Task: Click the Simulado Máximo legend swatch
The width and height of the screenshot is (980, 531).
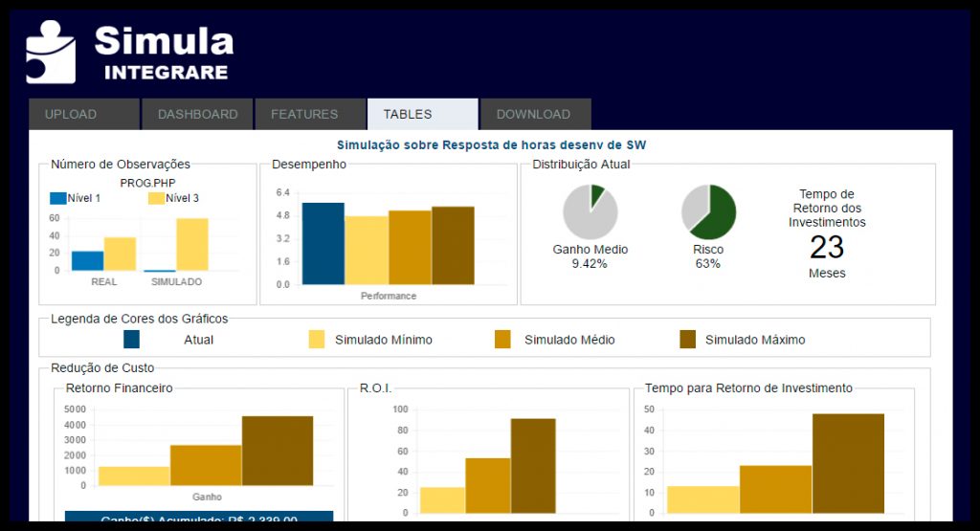Action: pos(687,340)
